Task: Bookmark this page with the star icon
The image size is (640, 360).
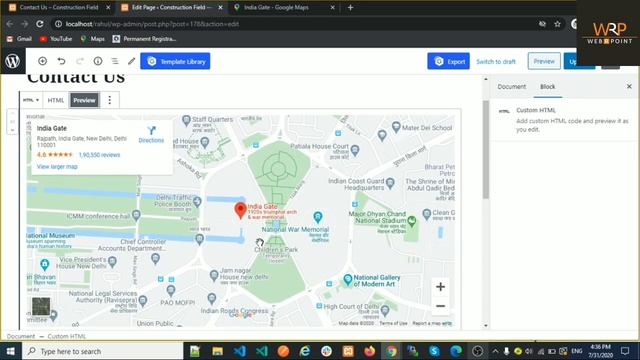Action: 558,24
